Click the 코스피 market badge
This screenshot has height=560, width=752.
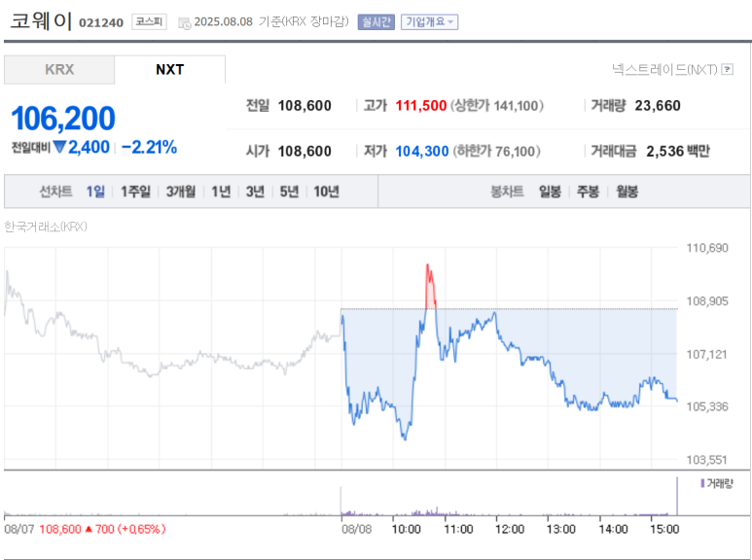[x=149, y=22]
